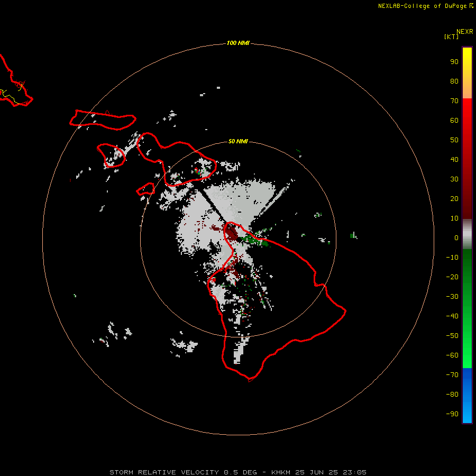Click the Storm Relative Velocity footer caption
Viewport: 476px width, 476px height.
click(238, 472)
